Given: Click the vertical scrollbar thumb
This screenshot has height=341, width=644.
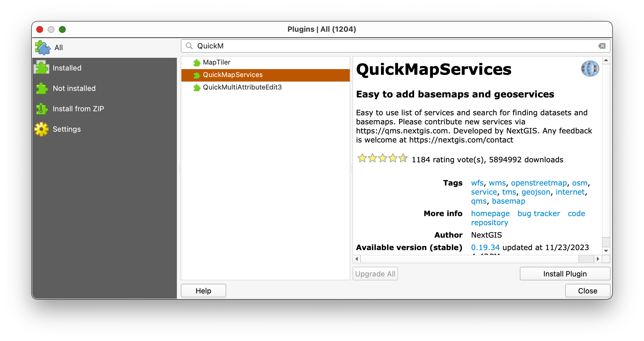Looking at the screenshot, I should (x=606, y=242).
